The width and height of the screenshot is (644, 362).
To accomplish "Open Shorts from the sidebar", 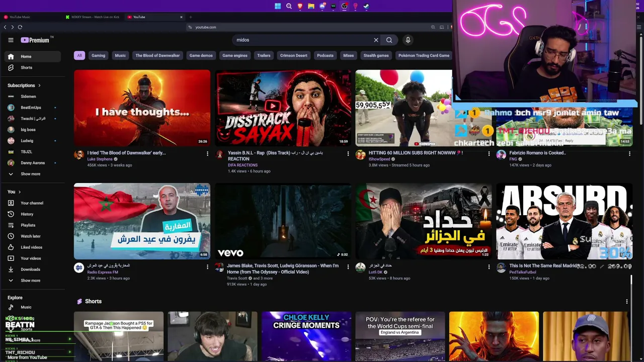I will 32,67.
